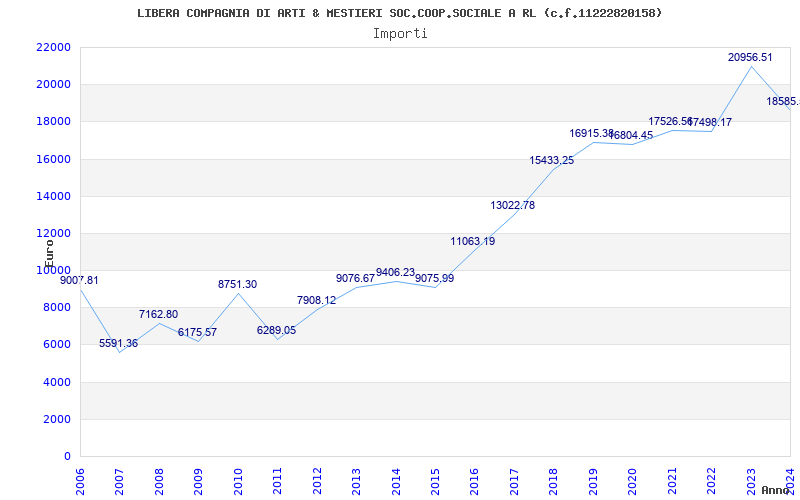The image size is (800, 500).
Task: Click the partially visible 18585 data label
Action: (783, 102)
